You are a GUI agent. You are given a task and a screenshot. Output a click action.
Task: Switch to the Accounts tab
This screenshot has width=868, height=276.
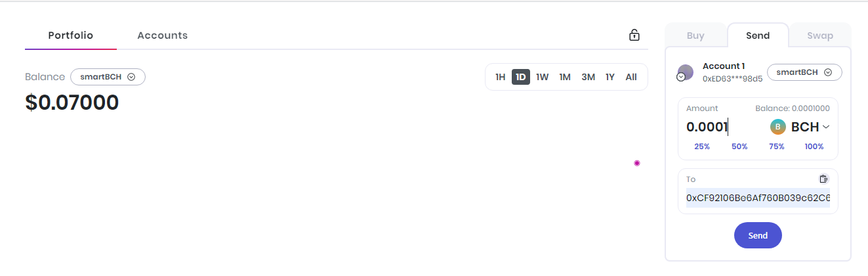pyautogui.click(x=162, y=35)
